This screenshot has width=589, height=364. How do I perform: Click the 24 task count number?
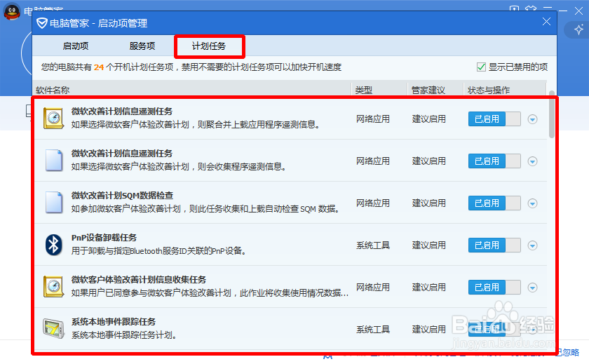click(99, 67)
